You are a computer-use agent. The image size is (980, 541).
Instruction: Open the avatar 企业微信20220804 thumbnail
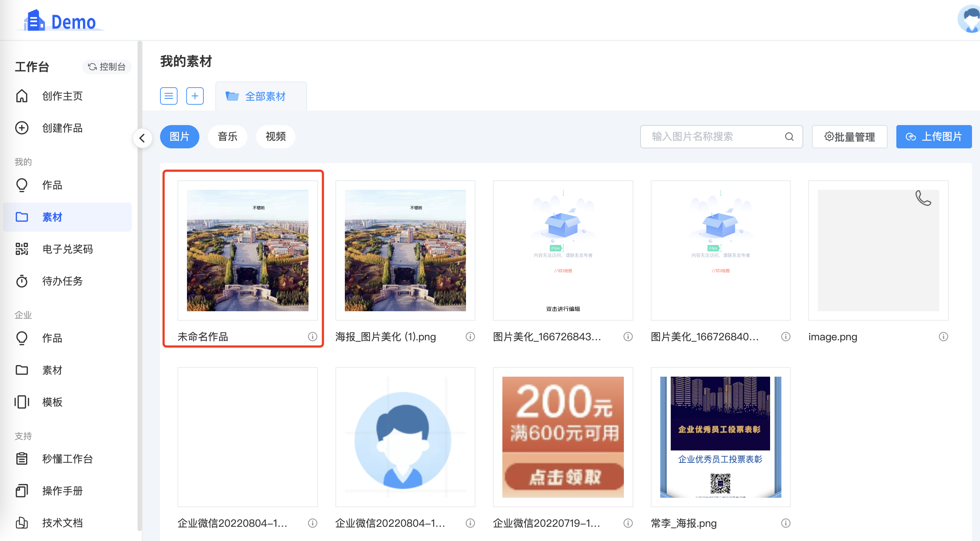pyautogui.click(x=405, y=437)
